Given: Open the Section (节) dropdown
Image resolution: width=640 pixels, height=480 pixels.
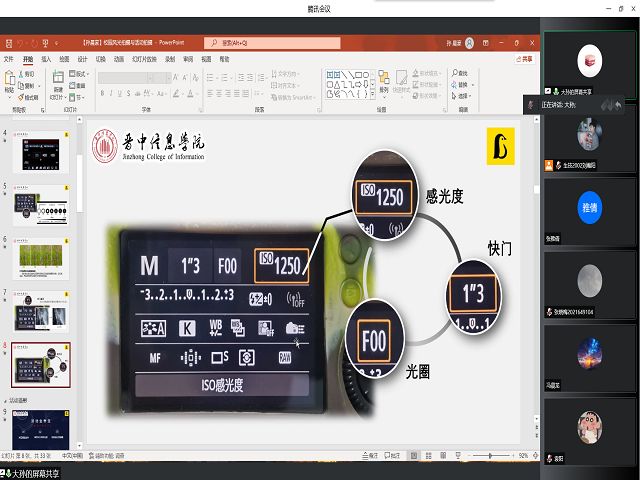Looking at the screenshot, I should pos(77,97).
